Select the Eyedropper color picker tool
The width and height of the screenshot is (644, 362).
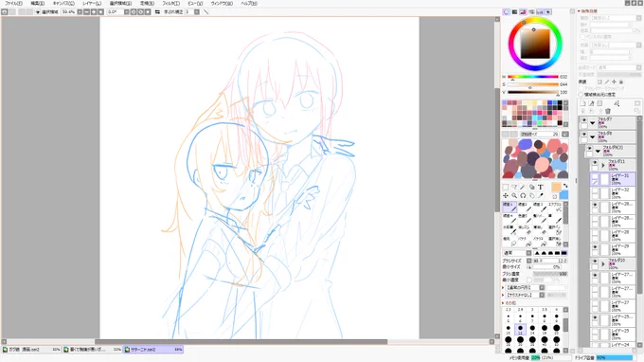541,195
